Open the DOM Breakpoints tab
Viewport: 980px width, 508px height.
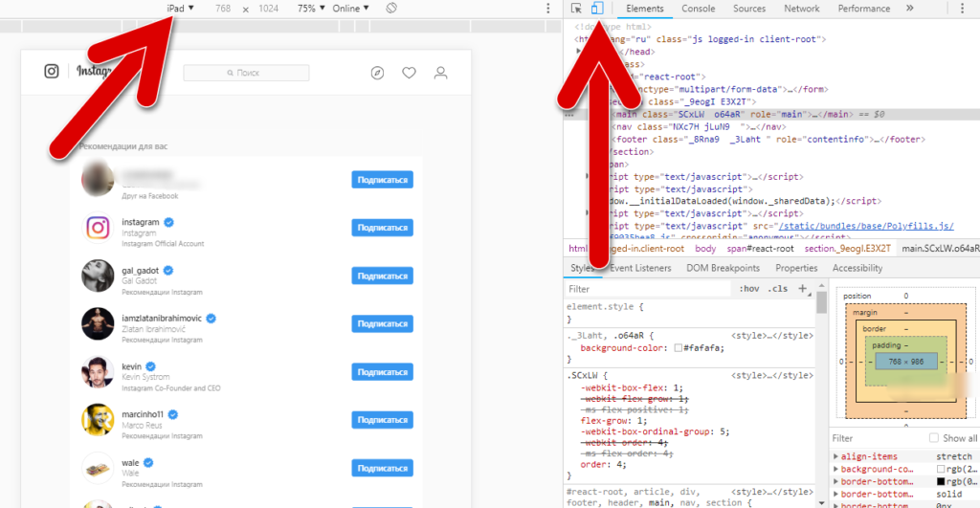[724, 268]
